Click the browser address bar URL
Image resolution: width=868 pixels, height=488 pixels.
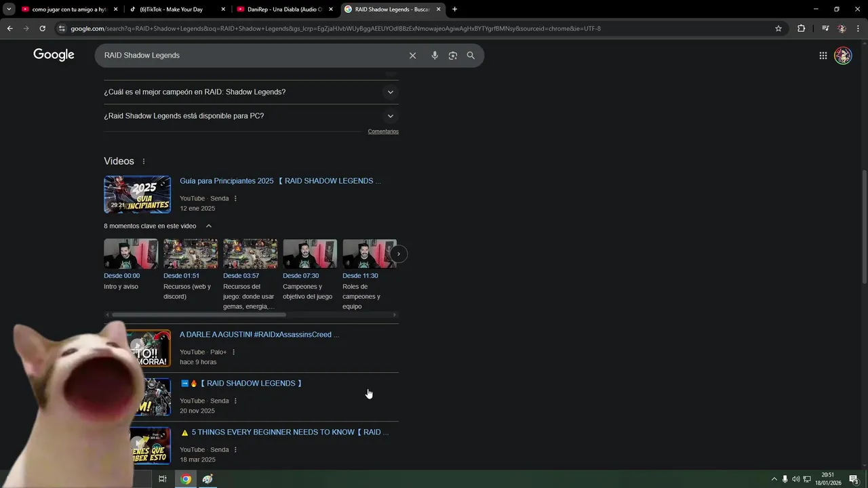coord(336,28)
